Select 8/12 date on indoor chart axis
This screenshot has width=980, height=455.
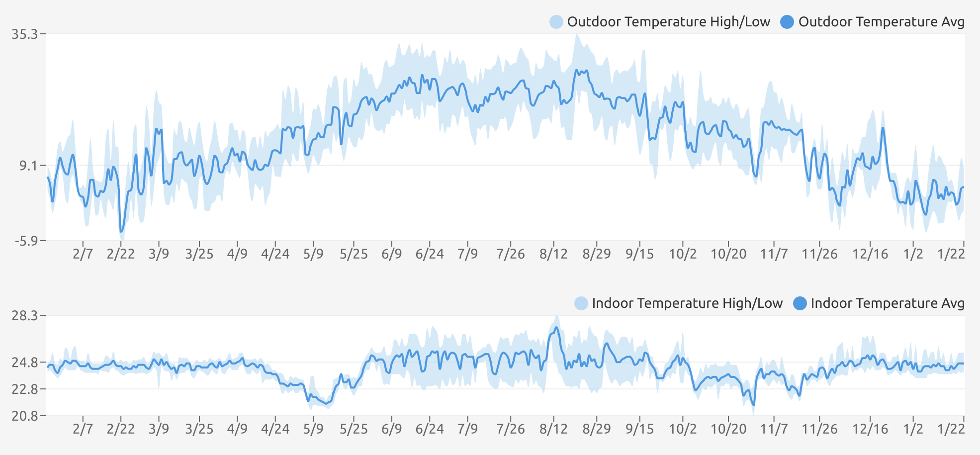553,429
